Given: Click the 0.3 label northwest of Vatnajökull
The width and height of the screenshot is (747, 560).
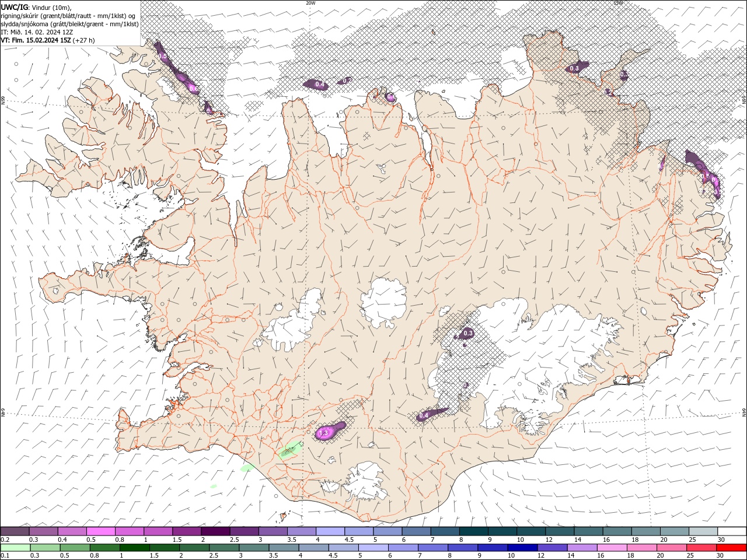Looking at the screenshot, I should pos(468,334).
